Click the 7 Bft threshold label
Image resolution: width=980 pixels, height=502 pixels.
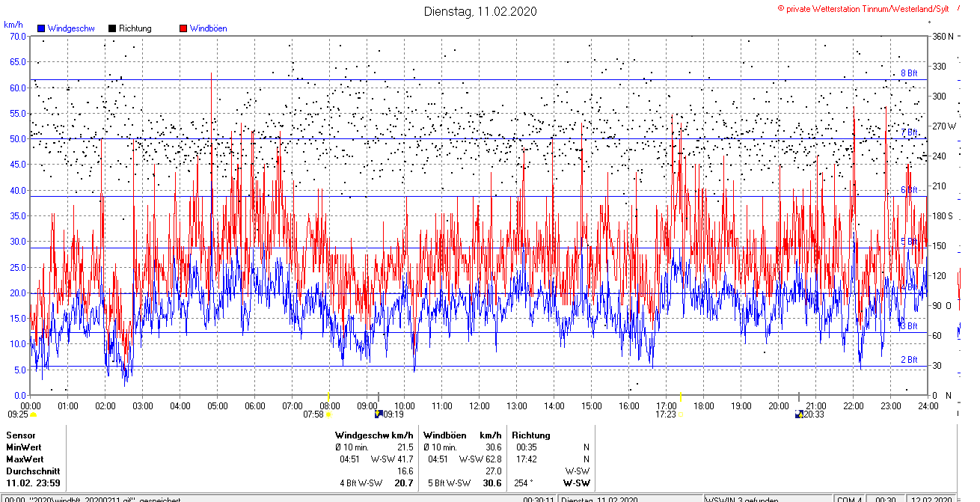908,132
